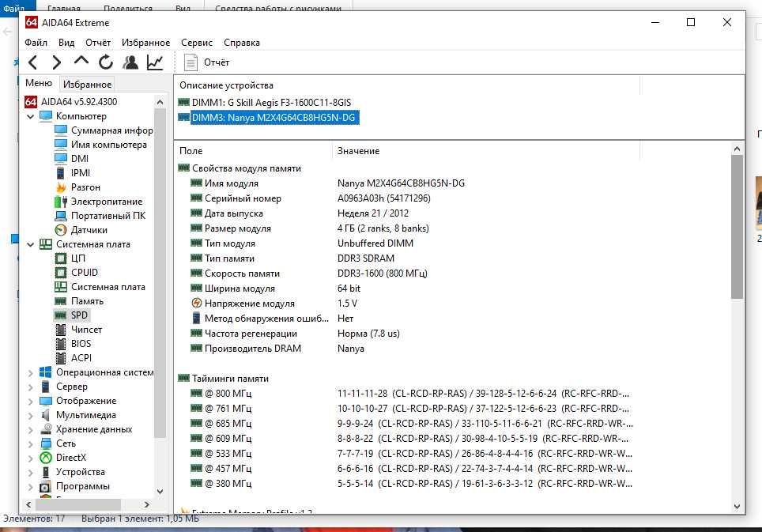Select the DMI tree item
This screenshot has height=532, width=762.
71,159
